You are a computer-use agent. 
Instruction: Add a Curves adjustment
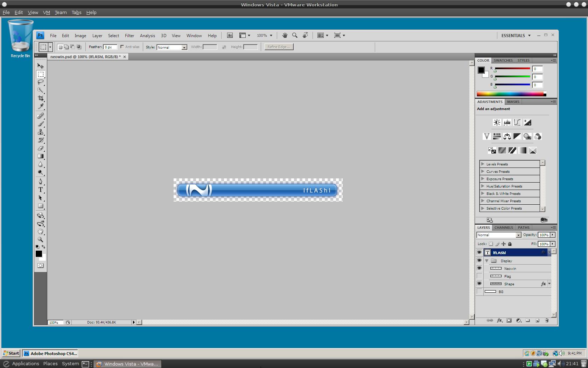[x=517, y=122]
